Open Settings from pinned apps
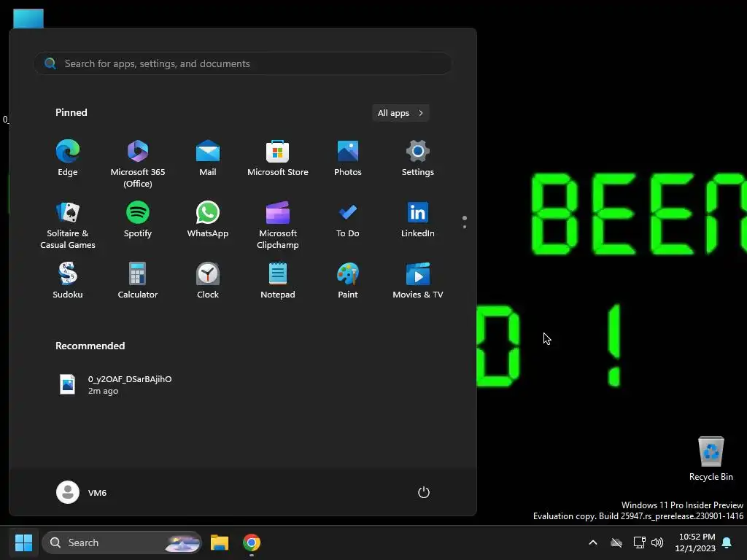 (418, 158)
